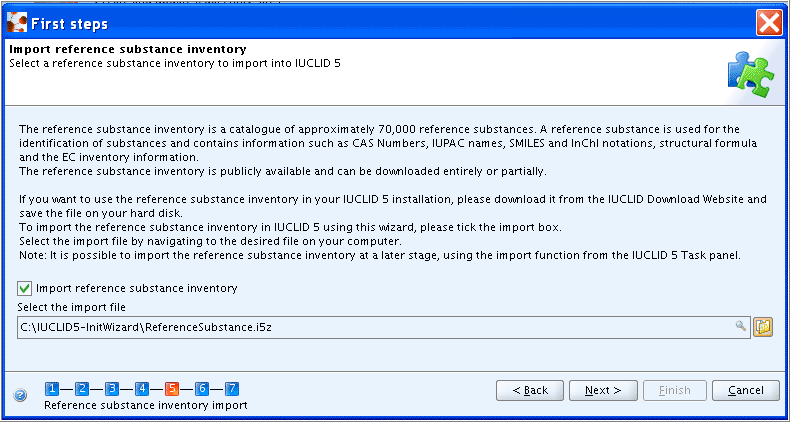Go to wizard step 7 indicator
This screenshot has height=422, width=790.
pyautogui.click(x=232, y=389)
